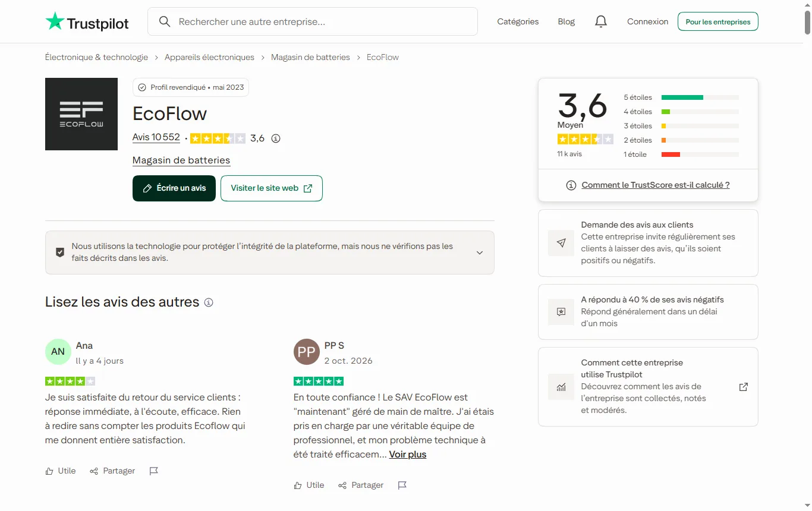Filter reviews by 3 étoiles
Image resolution: width=812 pixels, height=511 pixels.
click(681, 126)
